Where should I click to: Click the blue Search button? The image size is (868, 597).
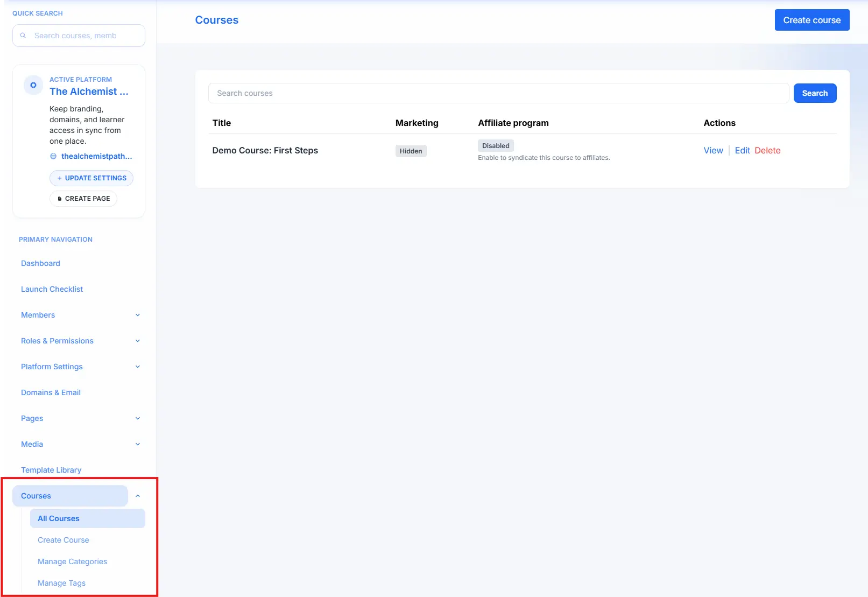(x=815, y=93)
